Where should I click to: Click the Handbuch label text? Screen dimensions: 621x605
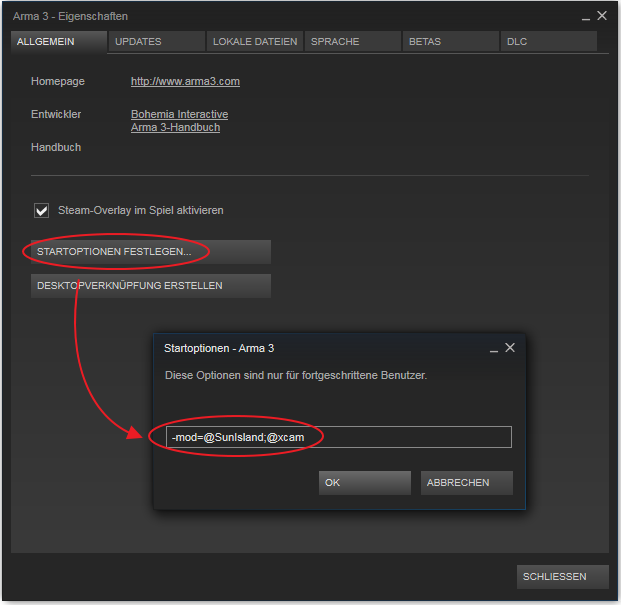point(56,147)
